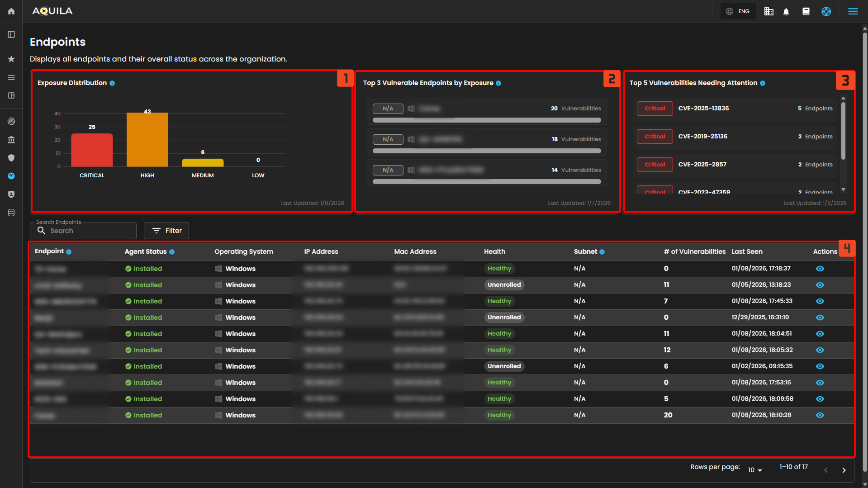Open the notifications bell
868x488 pixels.
coord(786,12)
